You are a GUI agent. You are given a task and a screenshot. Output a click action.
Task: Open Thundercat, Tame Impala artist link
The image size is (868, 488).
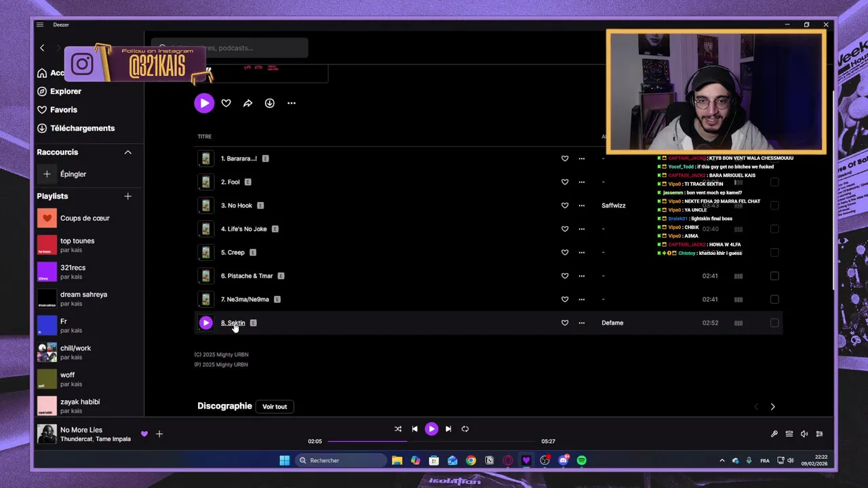click(96, 439)
